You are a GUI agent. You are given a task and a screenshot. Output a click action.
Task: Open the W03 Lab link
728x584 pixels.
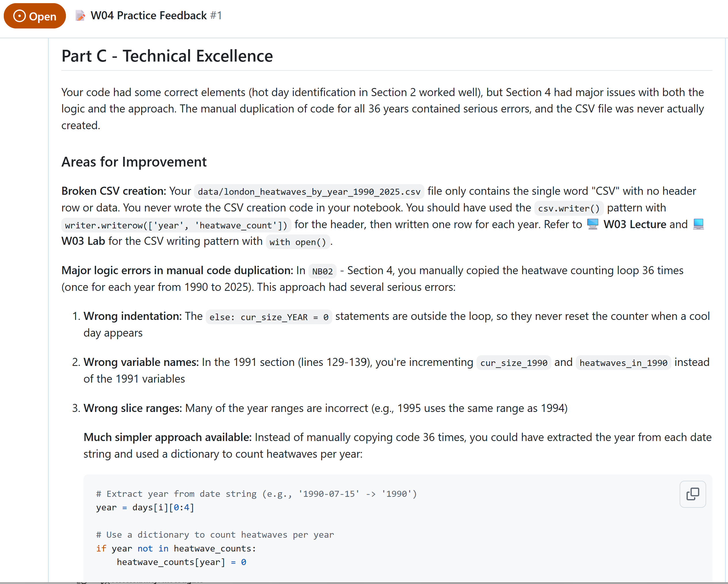tap(83, 241)
